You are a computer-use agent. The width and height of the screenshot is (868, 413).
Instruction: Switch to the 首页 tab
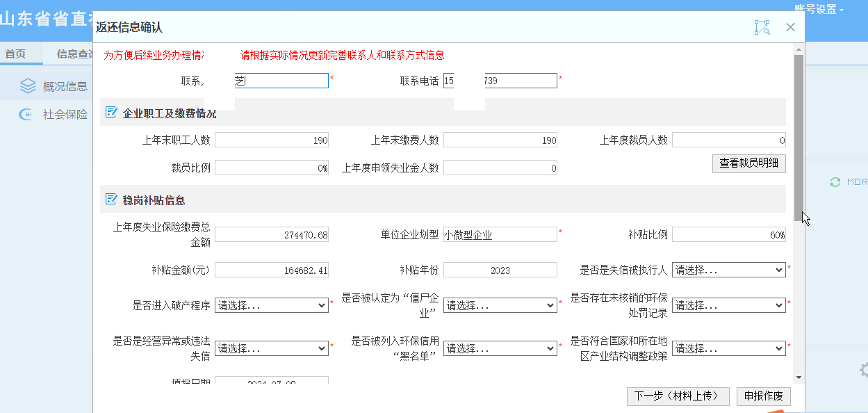point(15,54)
